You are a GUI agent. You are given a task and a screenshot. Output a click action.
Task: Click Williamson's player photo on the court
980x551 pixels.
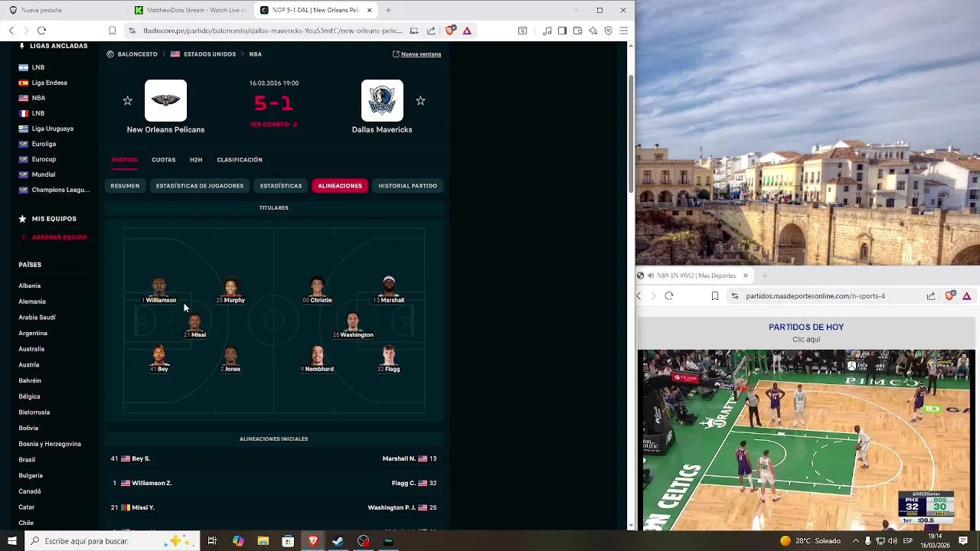point(159,286)
